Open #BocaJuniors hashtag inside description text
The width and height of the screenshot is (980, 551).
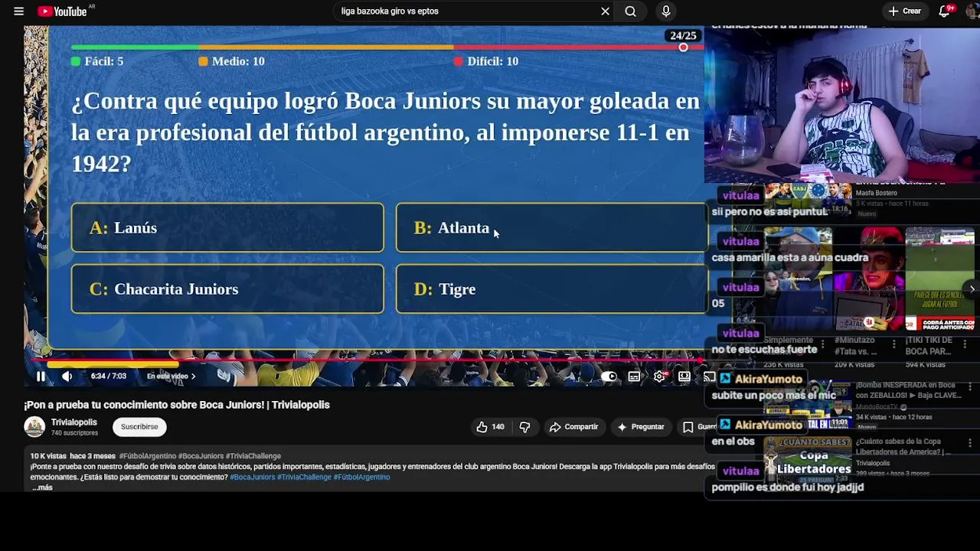(253, 478)
